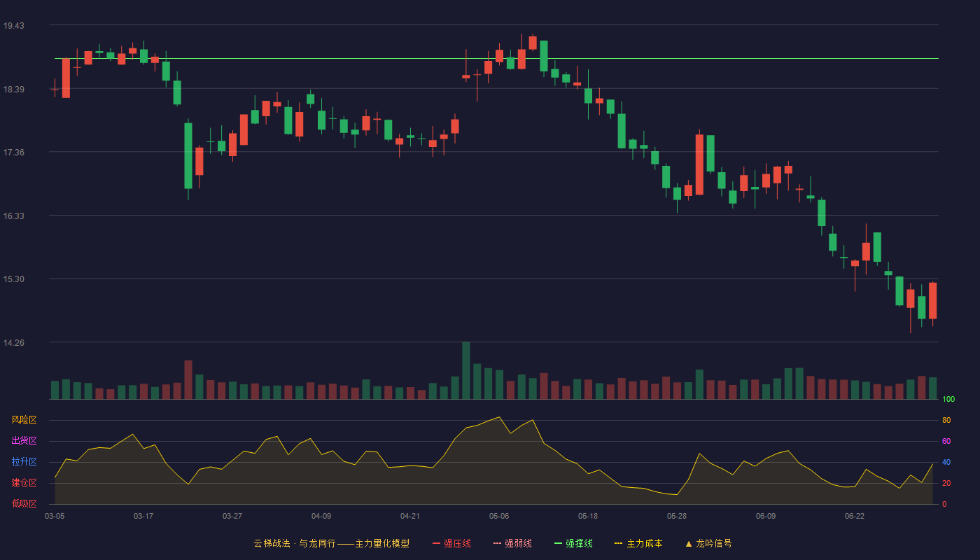
Task: Click the 80 indicator scale label
Action: pos(946,421)
